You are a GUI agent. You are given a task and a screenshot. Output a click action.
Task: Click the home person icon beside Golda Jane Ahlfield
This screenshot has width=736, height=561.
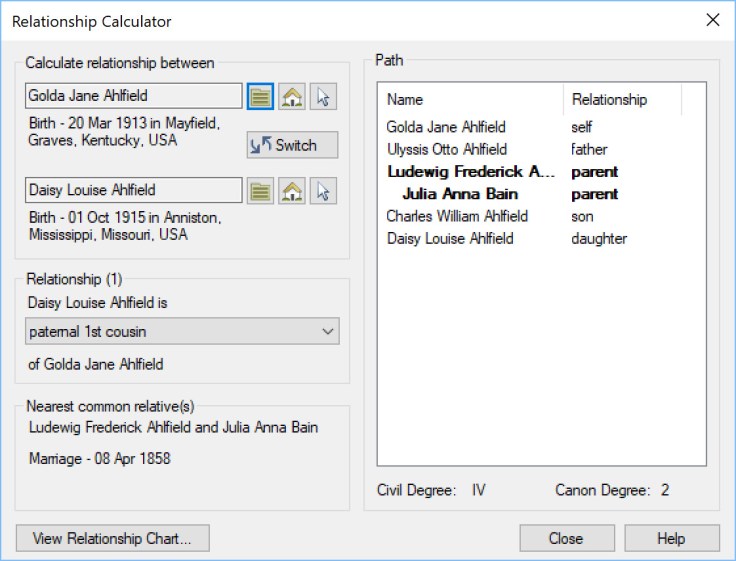292,96
